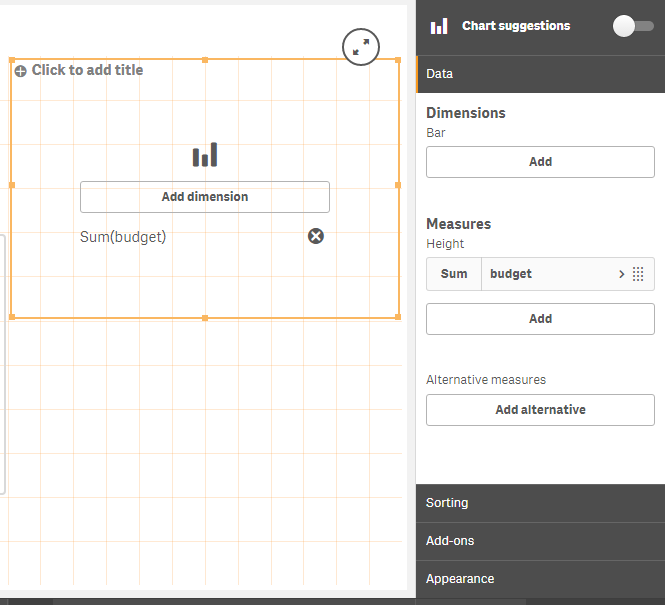Click the Dimensions heading
This screenshot has width=665, height=605.
(x=466, y=113)
